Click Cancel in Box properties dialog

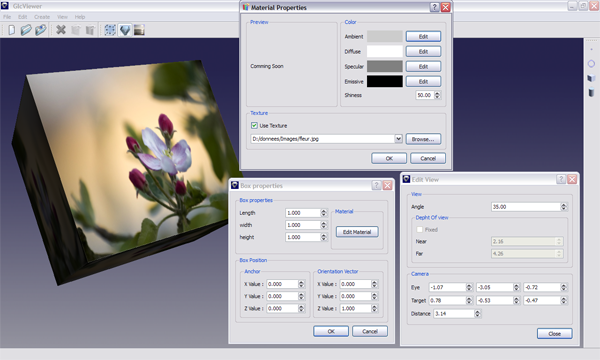(x=370, y=331)
